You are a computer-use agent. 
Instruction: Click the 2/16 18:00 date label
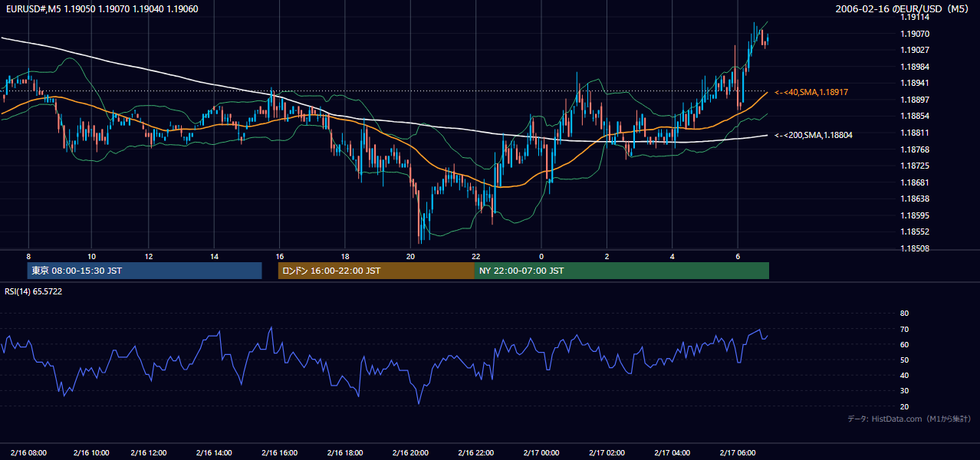(344, 452)
